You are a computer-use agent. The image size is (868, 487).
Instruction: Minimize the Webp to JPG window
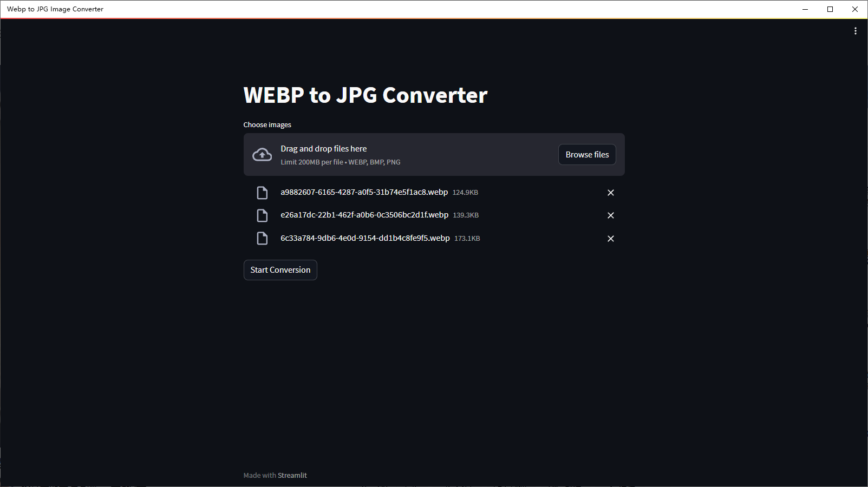click(805, 9)
